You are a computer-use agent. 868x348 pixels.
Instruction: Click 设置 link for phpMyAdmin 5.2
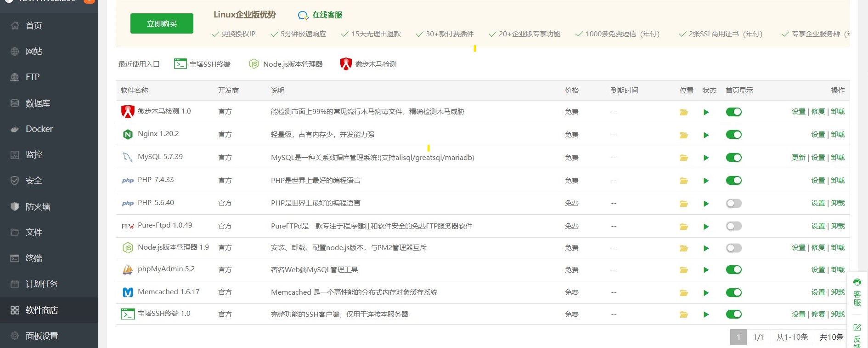818,270
